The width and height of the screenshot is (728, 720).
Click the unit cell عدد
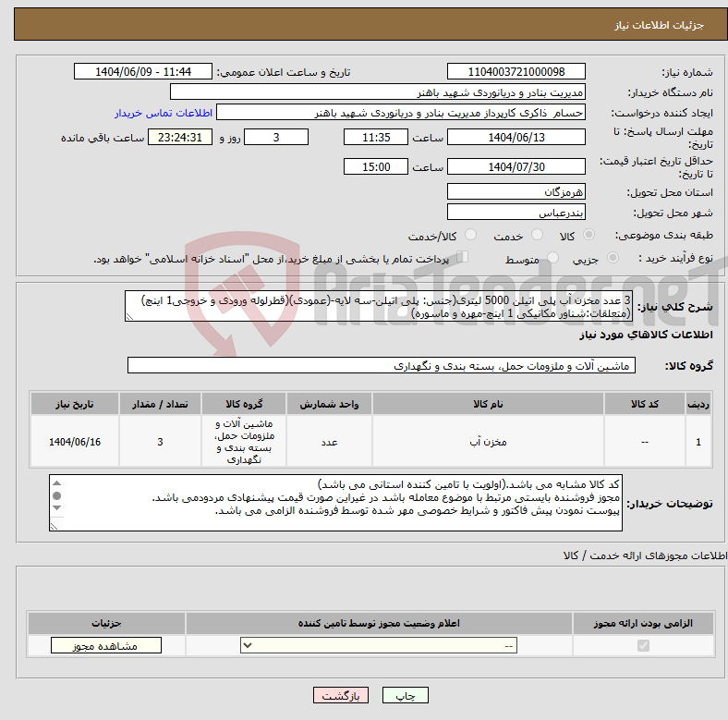[329, 442]
